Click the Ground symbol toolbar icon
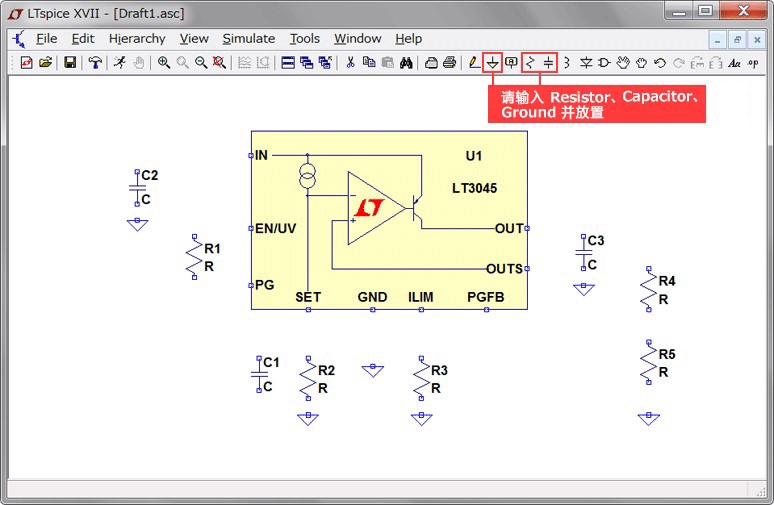The height and width of the screenshot is (505, 774). point(492,62)
